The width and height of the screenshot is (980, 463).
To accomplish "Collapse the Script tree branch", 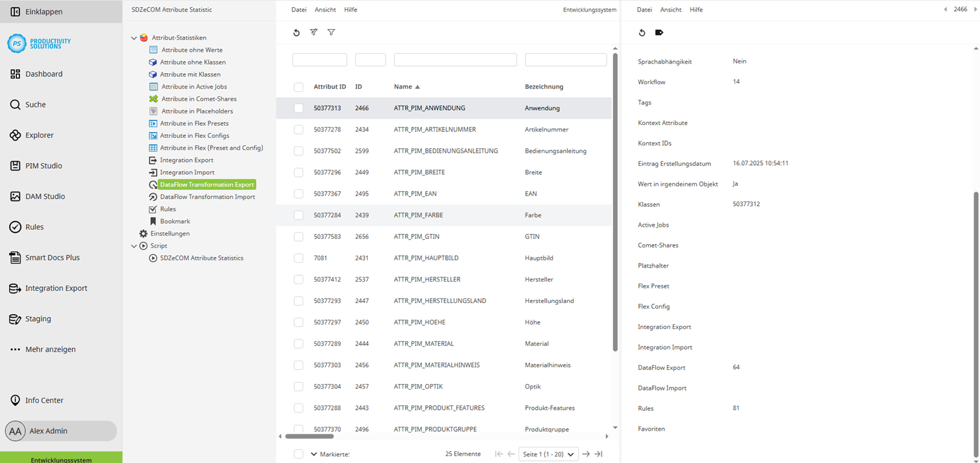I will (x=134, y=245).
